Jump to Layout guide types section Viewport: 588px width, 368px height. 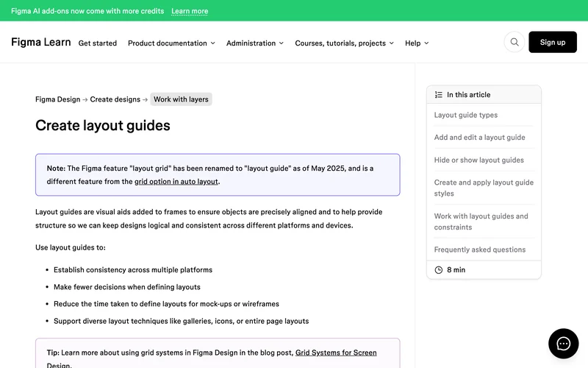pyautogui.click(x=466, y=116)
